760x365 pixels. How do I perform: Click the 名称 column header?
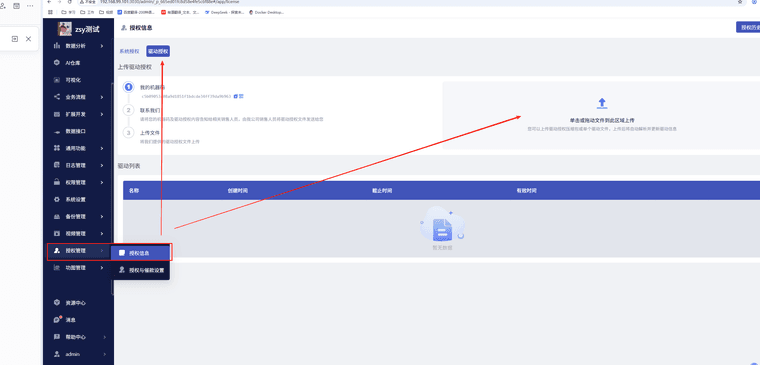[134, 190]
